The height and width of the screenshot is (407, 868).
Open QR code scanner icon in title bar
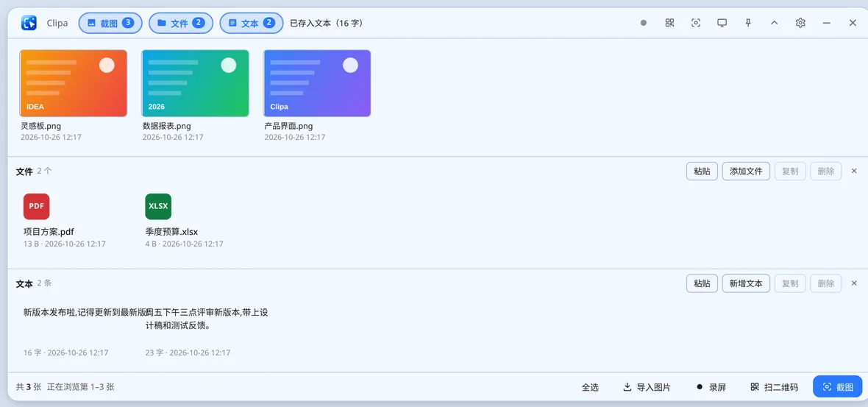[x=670, y=23]
